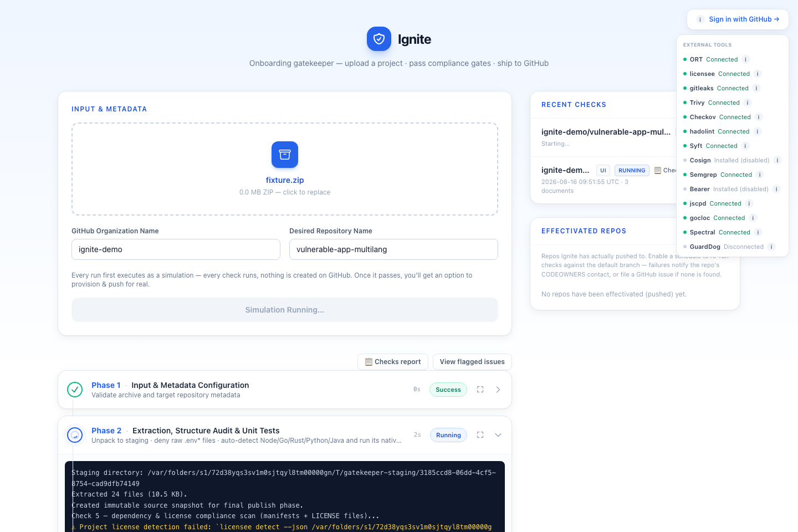Open info icon beside Cosign Installed (disabled)
The height and width of the screenshot is (532, 798).
[777, 160]
